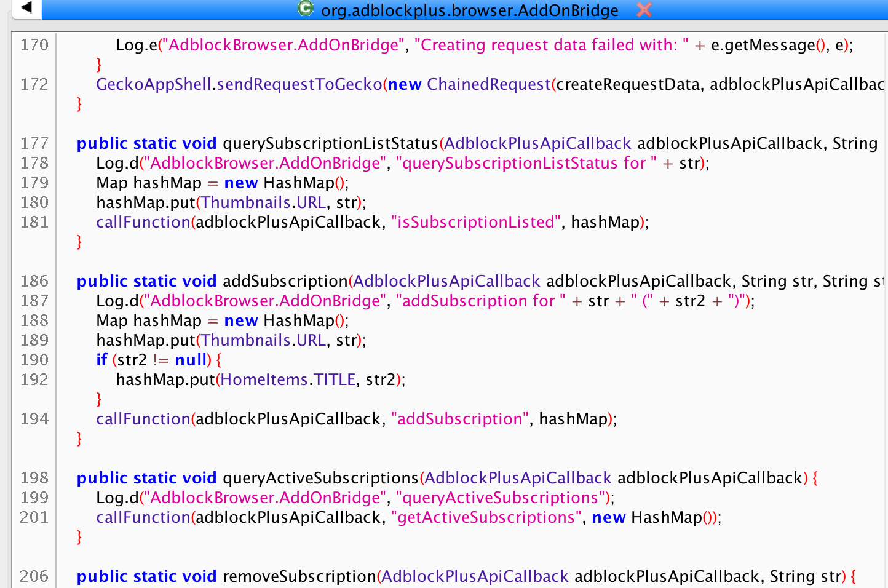The width and height of the screenshot is (888, 588).
Task: Click the "isSubscriptionListed" string literal
Action: pyautogui.click(x=476, y=222)
